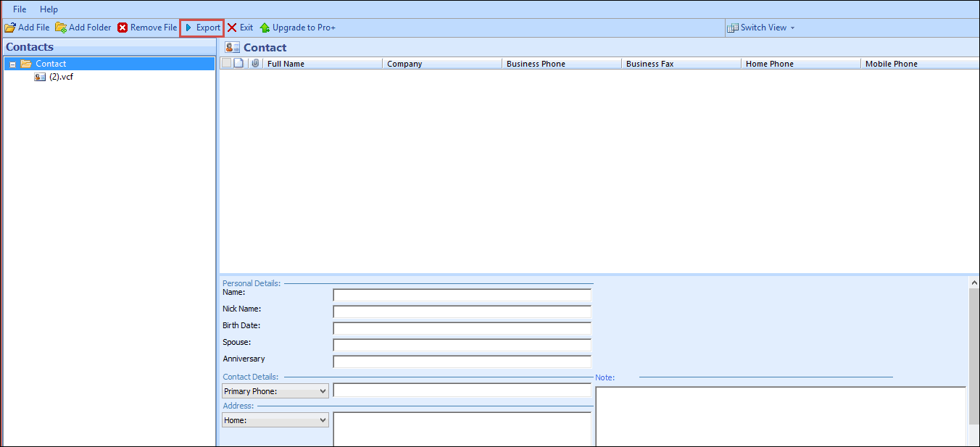The height and width of the screenshot is (447, 980).
Task: Sort by Full Name column
Action: tap(323, 64)
